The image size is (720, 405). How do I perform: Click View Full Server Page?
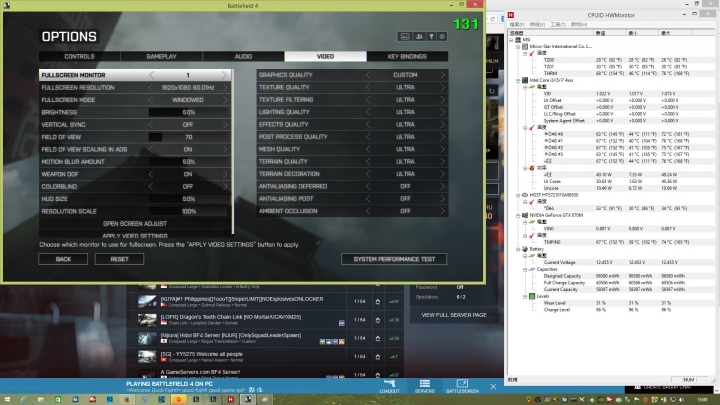454,315
